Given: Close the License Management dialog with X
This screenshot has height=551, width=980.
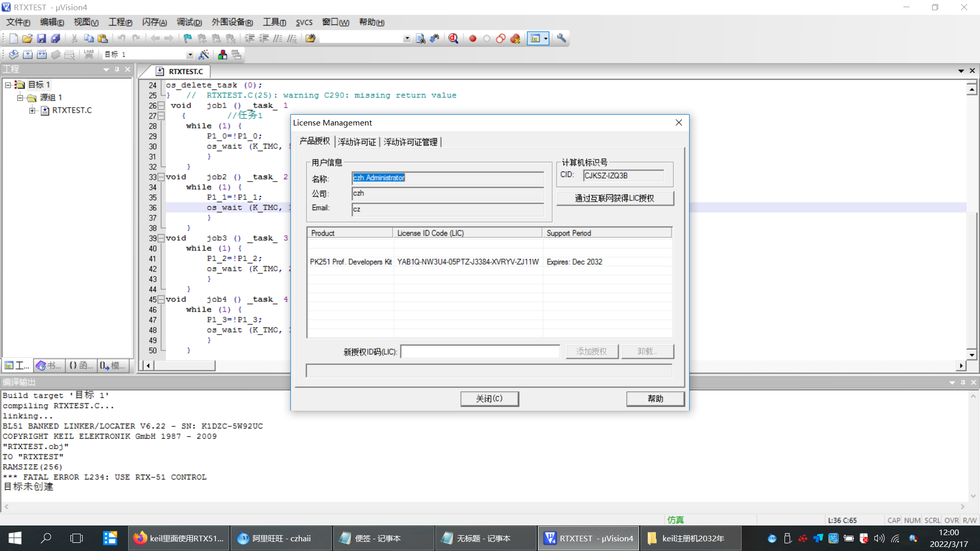Looking at the screenshot, I should [679, 122].
